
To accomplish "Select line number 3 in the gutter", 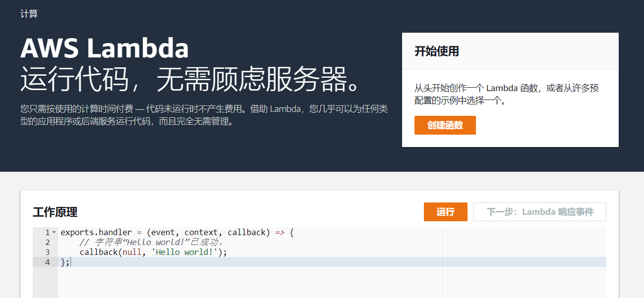I will pos(47,252).
